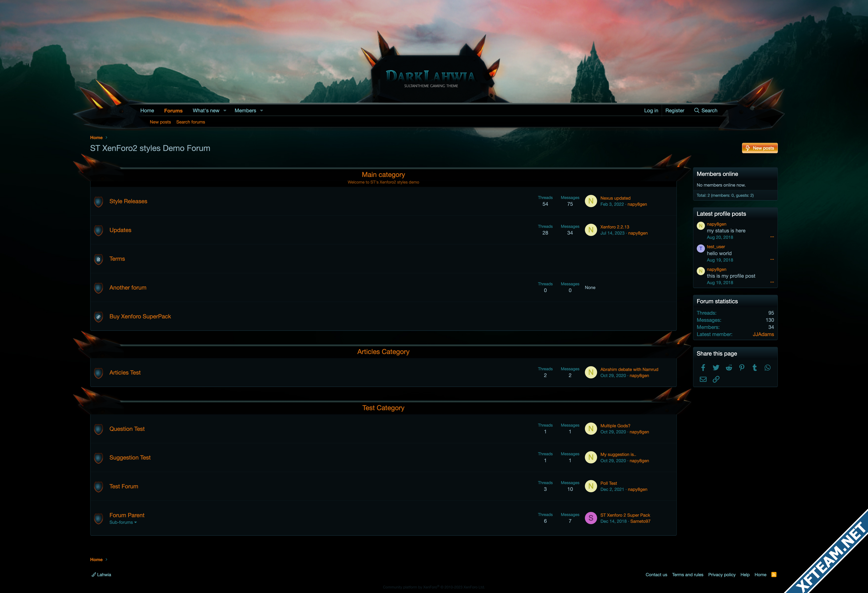Open New posts sub-navigation link
The height and width of the screenshot is (593, 868).
coord(160,122)
